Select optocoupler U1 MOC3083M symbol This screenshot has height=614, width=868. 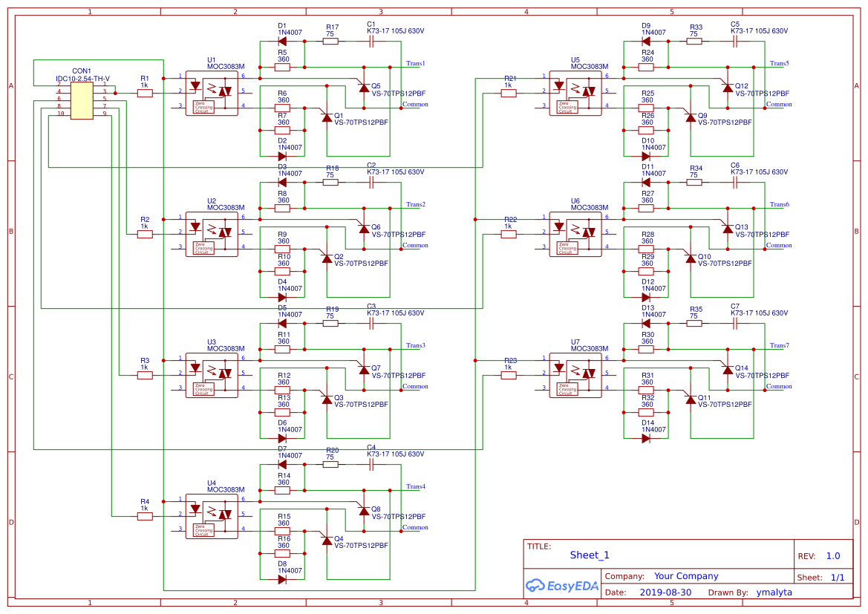[210, 94]
